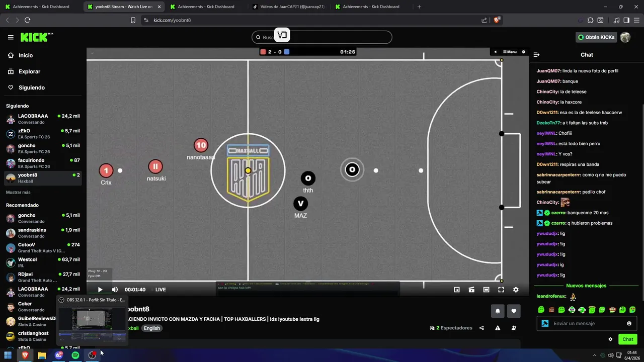This screenshot has width=644, height=362.
Task: Open the Kick hamburger sidebar menu
Action: (x=11, y=37)
